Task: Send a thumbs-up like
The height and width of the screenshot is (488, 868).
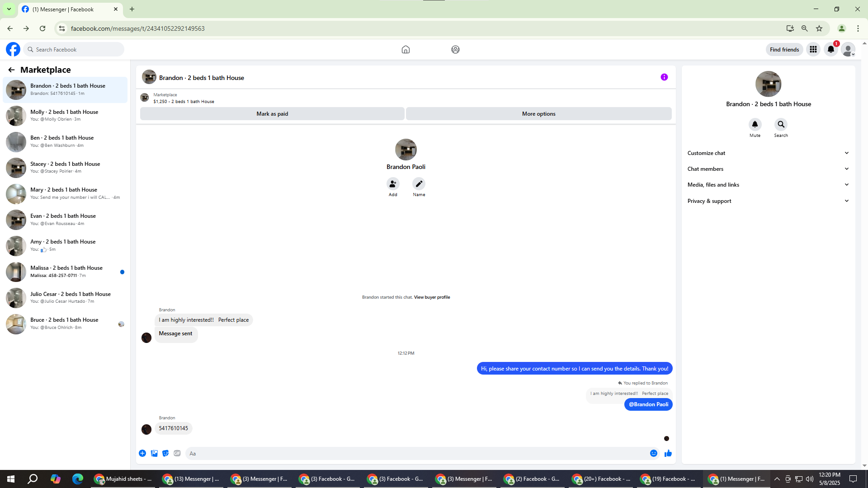Action: 668,453
